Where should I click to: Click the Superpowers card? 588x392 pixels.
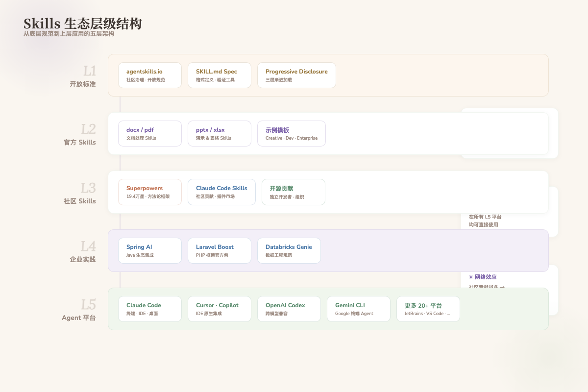tap(150, 192)
